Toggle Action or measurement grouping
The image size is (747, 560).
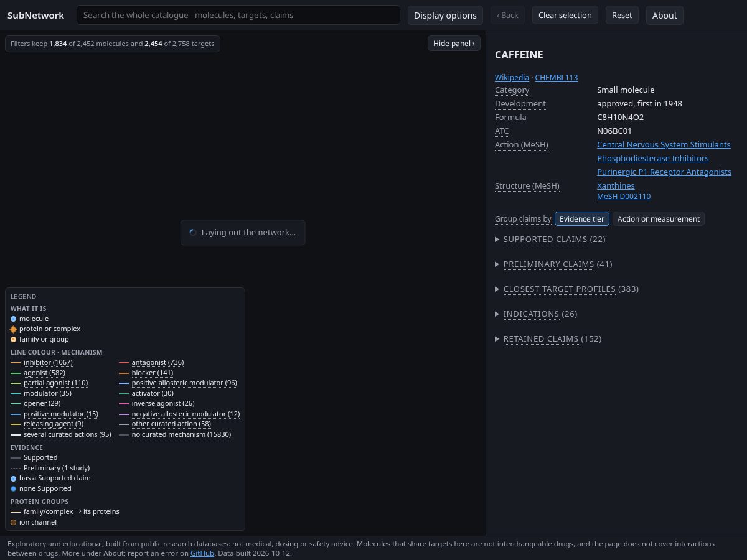pyautogui.click(x=659, y=219)
